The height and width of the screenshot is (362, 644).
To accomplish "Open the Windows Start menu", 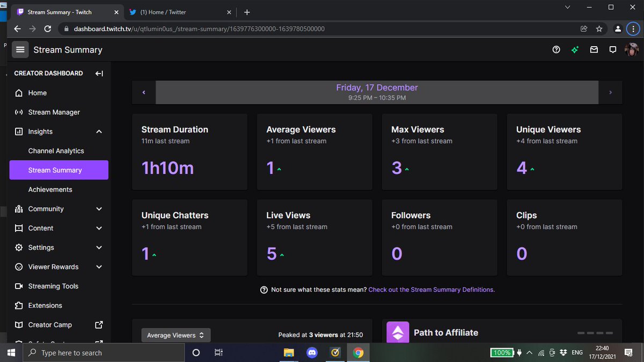I will 11,353.
